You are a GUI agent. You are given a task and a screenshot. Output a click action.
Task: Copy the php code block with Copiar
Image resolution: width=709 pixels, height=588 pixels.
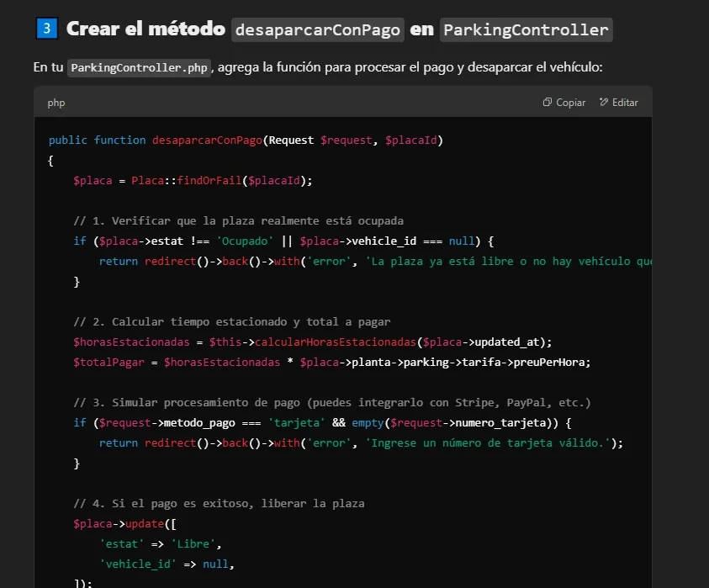(563, 103)
